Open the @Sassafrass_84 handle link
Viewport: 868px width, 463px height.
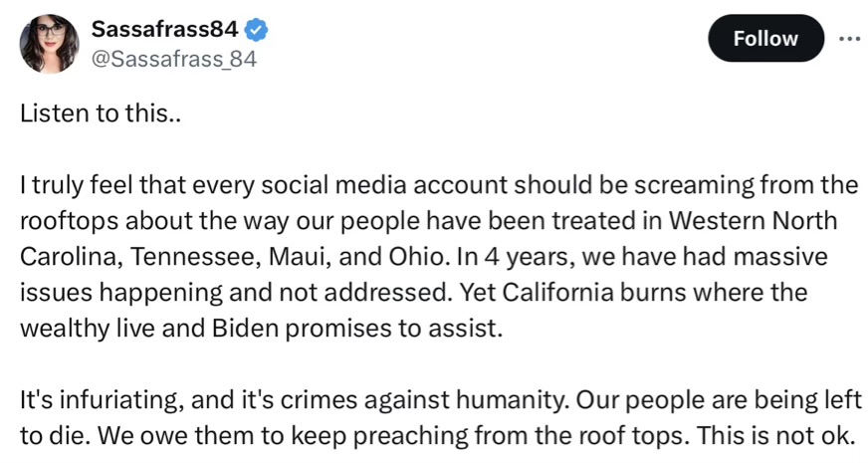click(x=173, y=60)
